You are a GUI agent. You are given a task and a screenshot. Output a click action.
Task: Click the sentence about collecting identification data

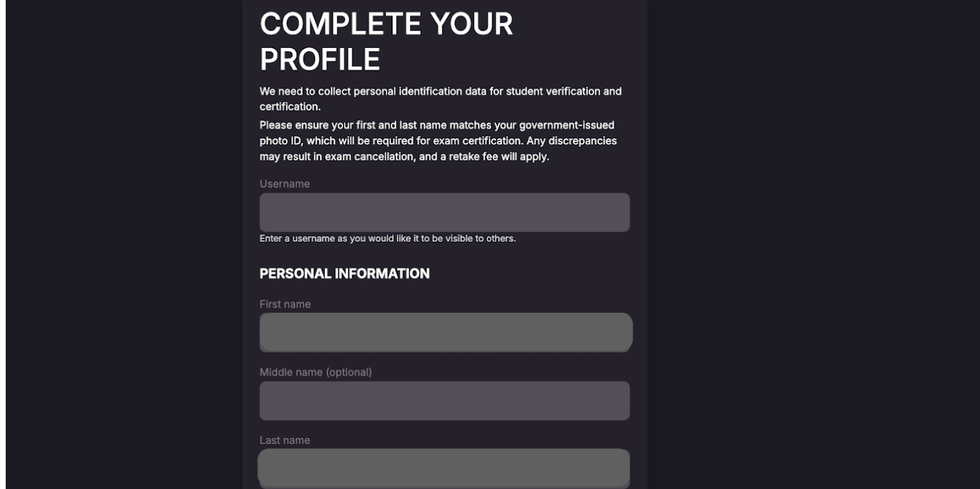pyautogui.click(x=440, y=91)
